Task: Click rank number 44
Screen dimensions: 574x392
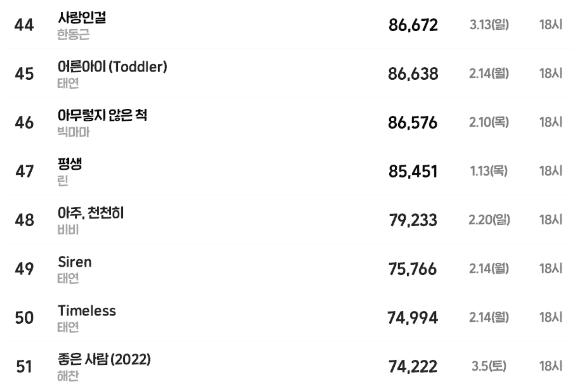Action: tap(24, 25)
